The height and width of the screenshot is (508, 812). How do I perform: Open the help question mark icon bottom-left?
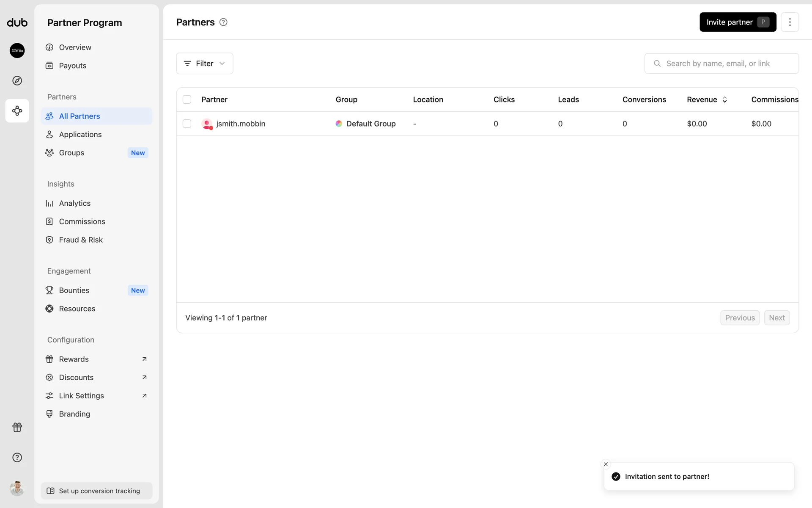(17, 457)
